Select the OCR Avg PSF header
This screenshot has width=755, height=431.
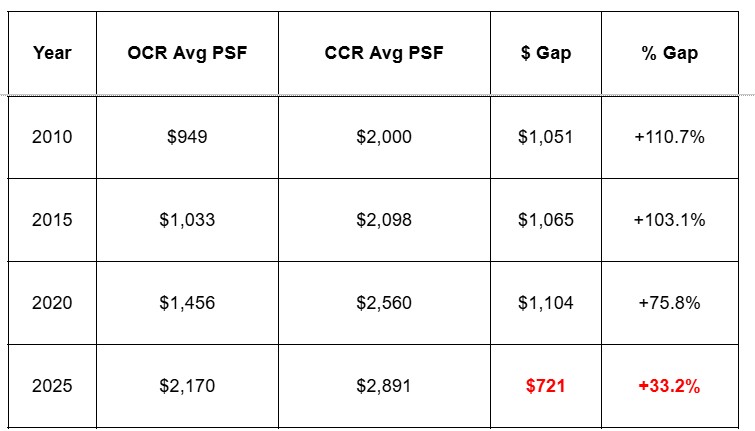click(187, 53)
